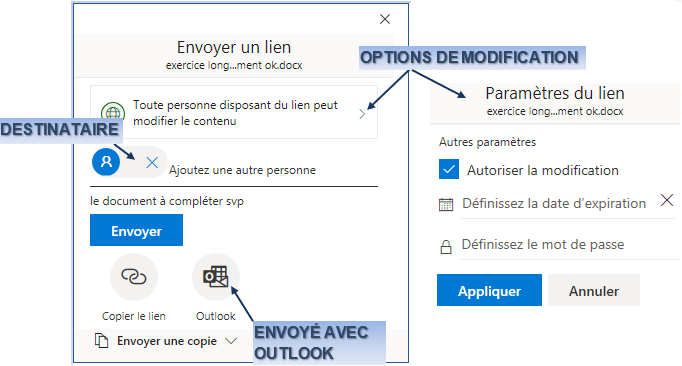
Task: Click the padlock icon for password
Action: click(x=446, y=247)
